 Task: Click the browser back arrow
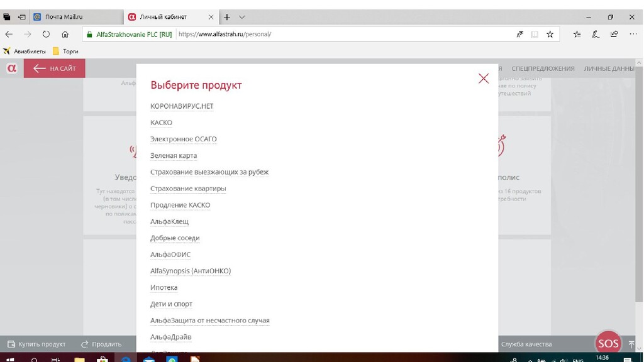[x=9, y=35]
